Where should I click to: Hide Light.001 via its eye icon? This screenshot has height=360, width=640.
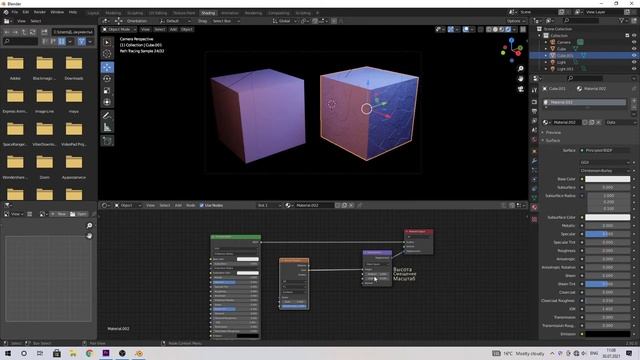pyautogui.click(x=634, y=69)
